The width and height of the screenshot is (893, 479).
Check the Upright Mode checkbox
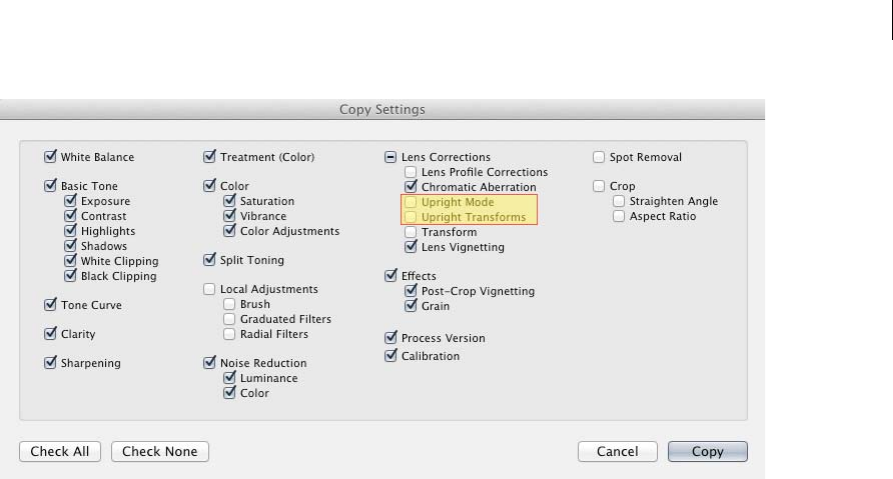click(x=411, y=202)
